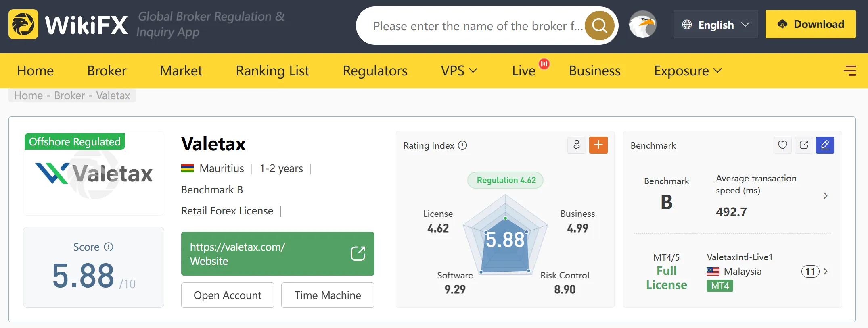Click the info icon next to Rating Index
The width and height of the screenshot is (868, 328).
(462, 145)
